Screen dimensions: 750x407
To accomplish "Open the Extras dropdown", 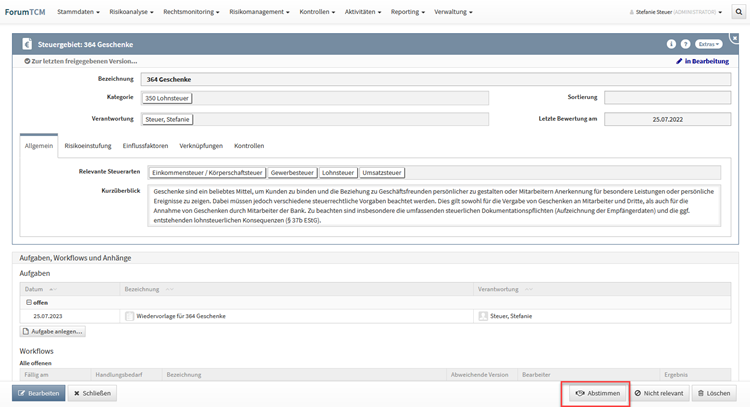I will 708,44.
